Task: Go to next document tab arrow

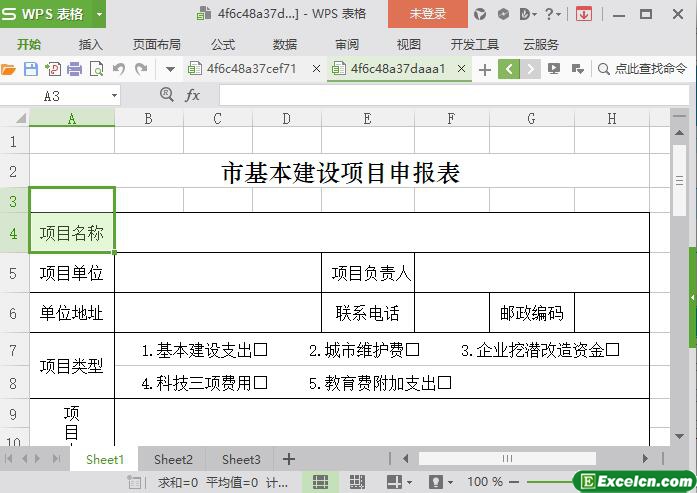Action: 530,69
